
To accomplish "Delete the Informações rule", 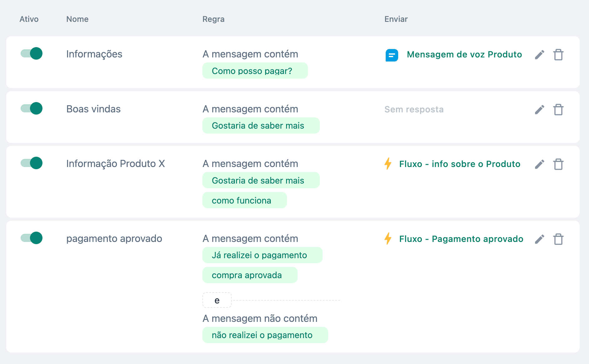I will point(558,55).
